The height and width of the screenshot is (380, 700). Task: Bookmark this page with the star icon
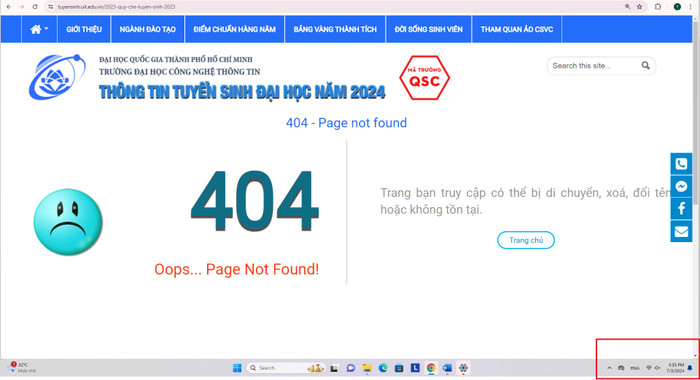coord(639,7)
